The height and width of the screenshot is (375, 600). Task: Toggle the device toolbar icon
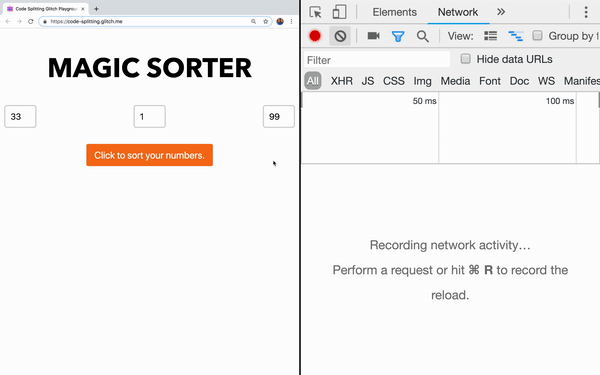coord(339,12)
